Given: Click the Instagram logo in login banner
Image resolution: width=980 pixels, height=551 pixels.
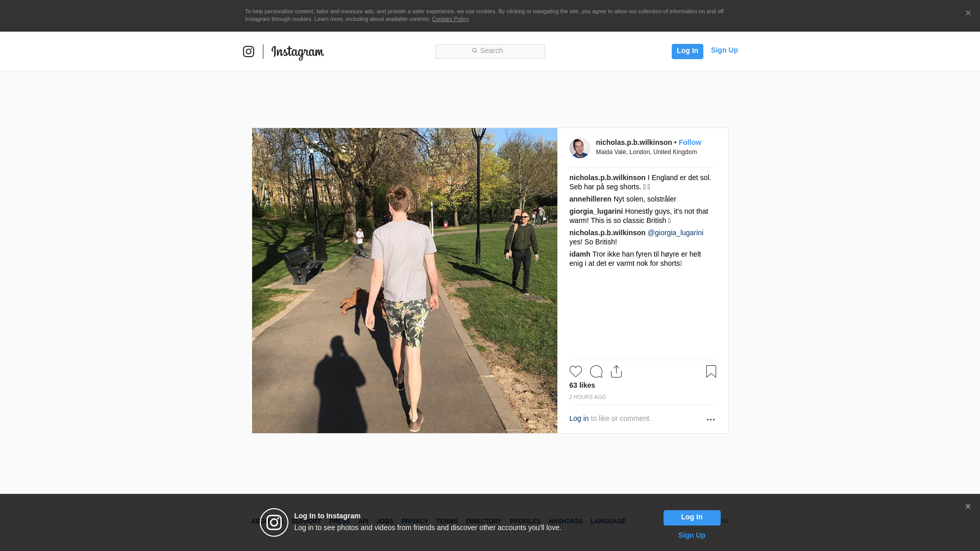Looking at the screenshot, I should (274, 522).
